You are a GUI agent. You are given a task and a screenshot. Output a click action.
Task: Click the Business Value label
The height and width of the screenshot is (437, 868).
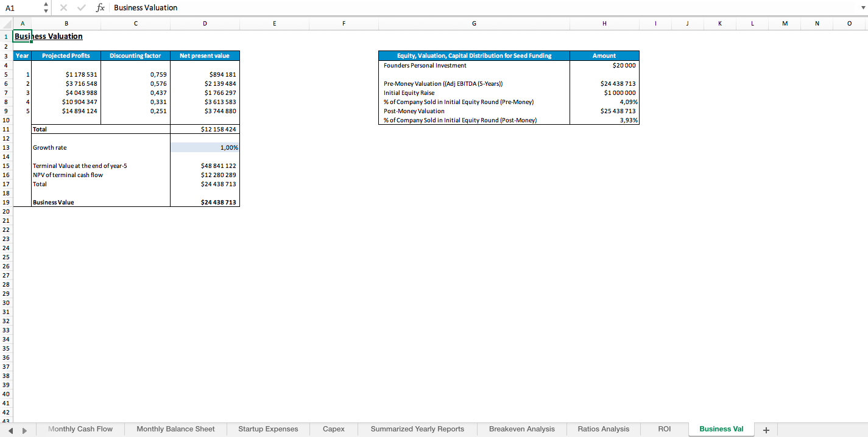pyautogui.click(x=53, y=202)
